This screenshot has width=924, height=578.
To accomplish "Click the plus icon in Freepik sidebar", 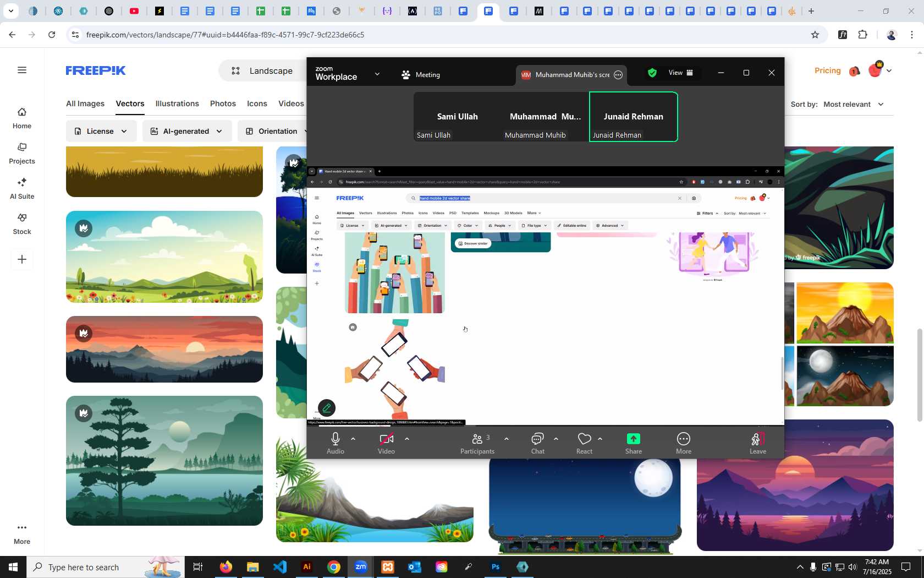I will click(x=22, y=259).
